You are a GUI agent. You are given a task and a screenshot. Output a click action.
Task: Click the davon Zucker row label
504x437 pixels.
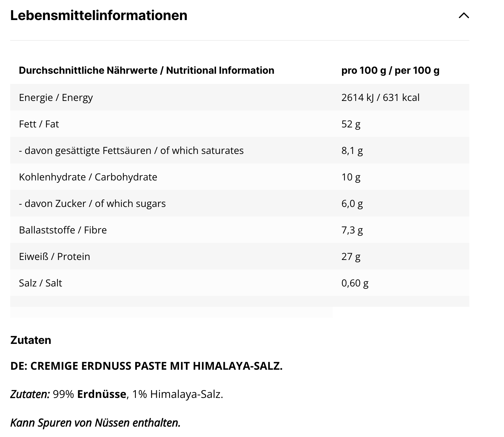tap(92, 204)
